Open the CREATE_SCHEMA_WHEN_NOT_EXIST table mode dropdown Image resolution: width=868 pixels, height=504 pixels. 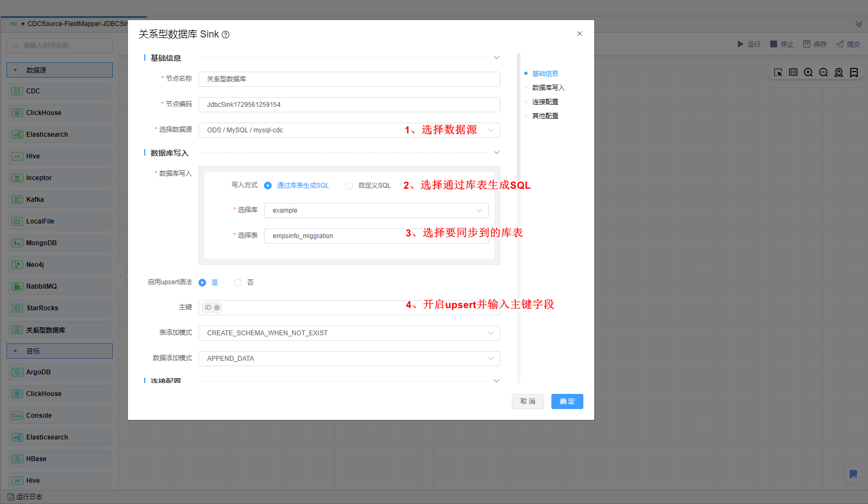click(349, 333)
